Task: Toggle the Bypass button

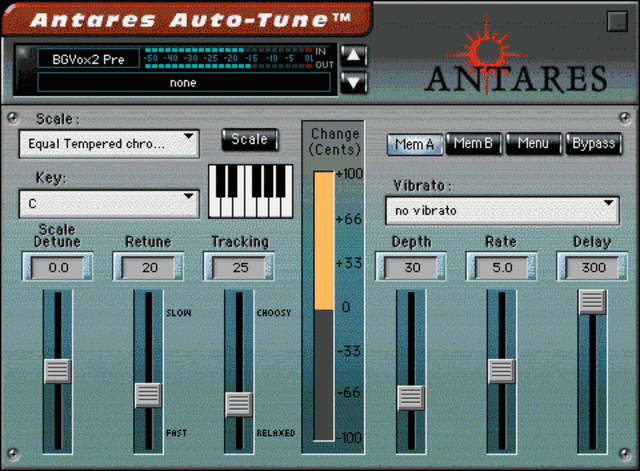Action: pos(594,144)
